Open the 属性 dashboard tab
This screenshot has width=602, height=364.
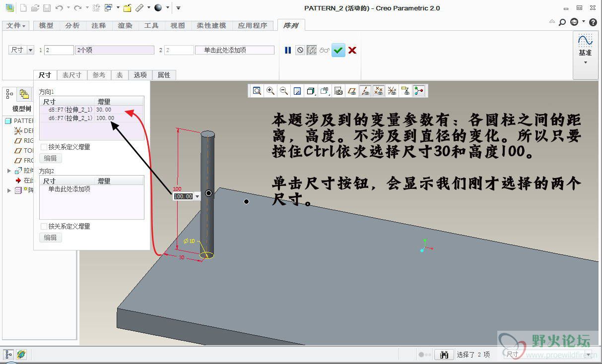pos(164,75)
